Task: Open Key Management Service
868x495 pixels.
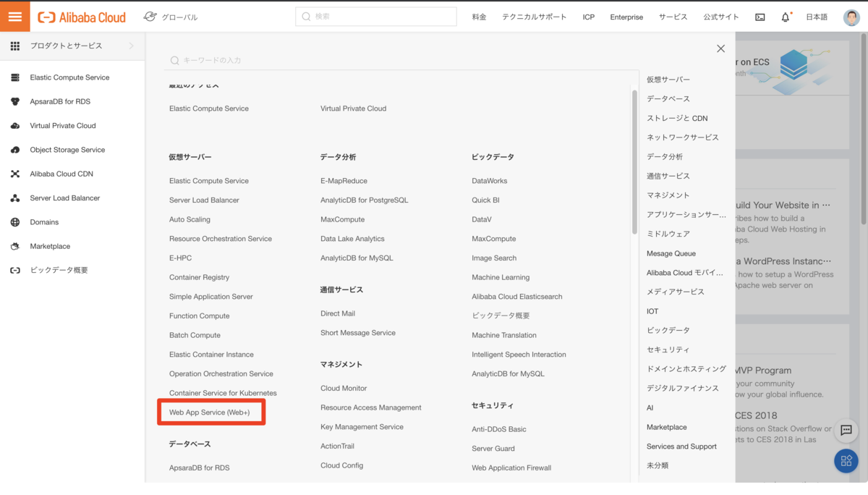Action: coord(362,427)
